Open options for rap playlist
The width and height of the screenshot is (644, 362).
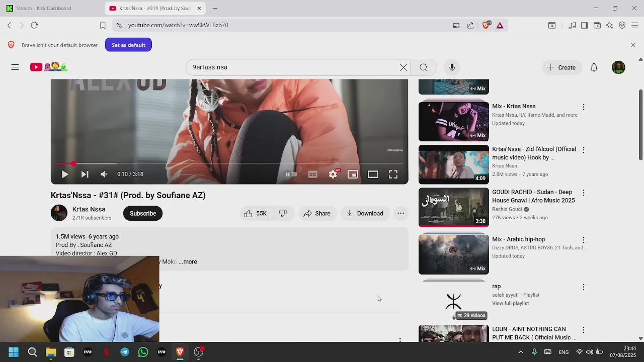(584, 287)
